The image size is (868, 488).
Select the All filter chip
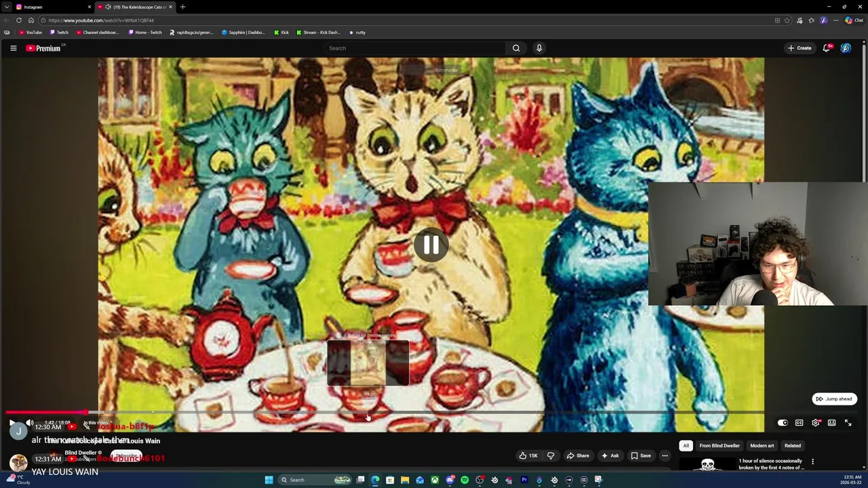coord(686,446)
